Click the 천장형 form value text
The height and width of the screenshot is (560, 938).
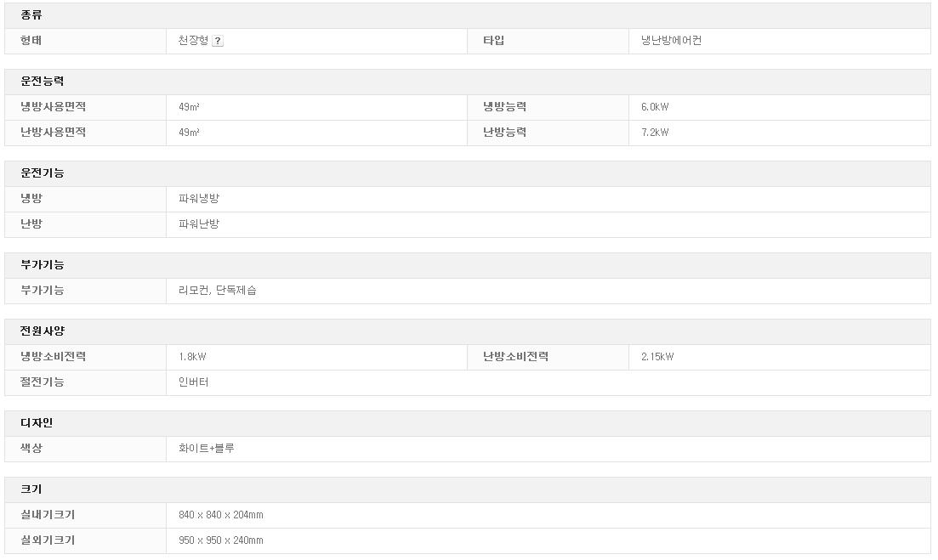click(x=193, y=41)
